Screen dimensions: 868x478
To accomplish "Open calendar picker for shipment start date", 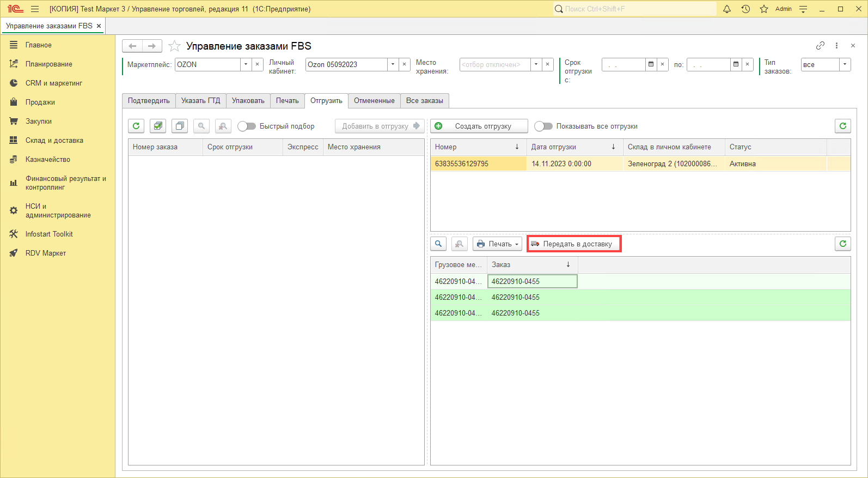I will (651, 64).
